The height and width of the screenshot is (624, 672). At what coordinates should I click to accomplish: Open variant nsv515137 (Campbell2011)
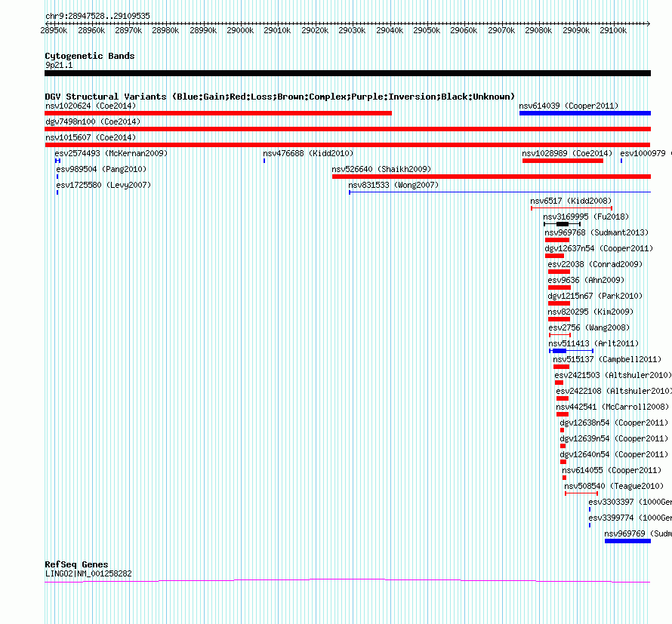607,359
